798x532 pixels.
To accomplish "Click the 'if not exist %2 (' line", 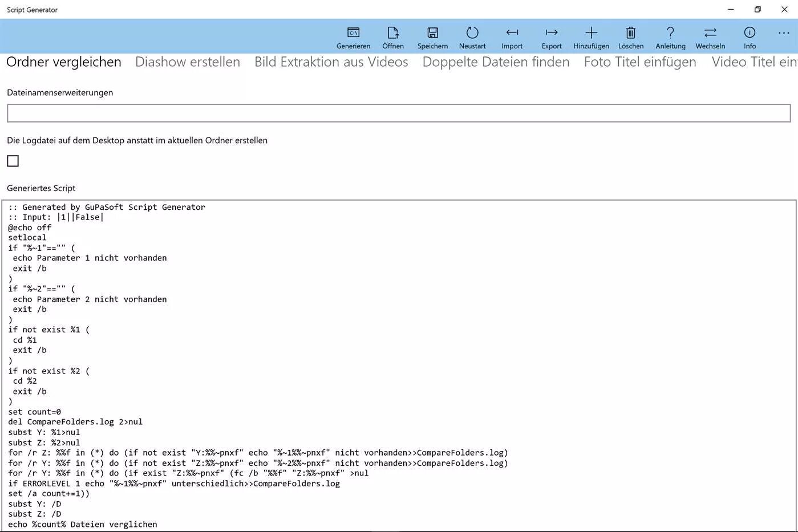I will tap(49, 371).
